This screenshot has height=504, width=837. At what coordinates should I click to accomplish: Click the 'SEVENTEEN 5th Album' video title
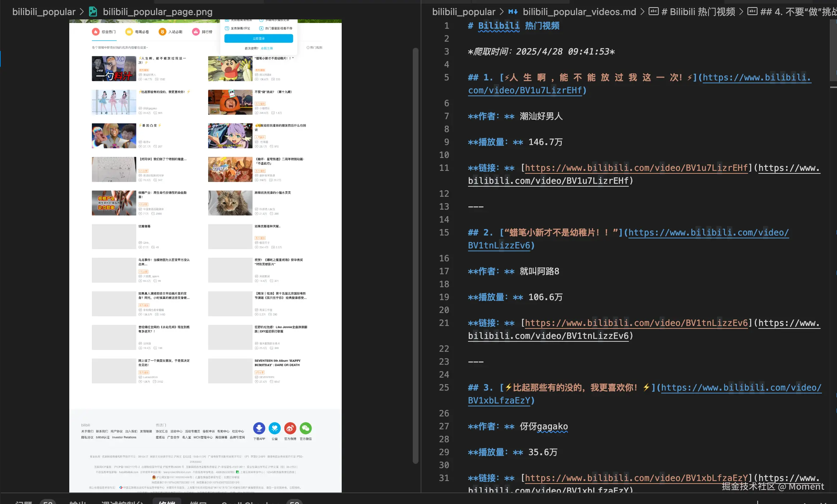277,363
